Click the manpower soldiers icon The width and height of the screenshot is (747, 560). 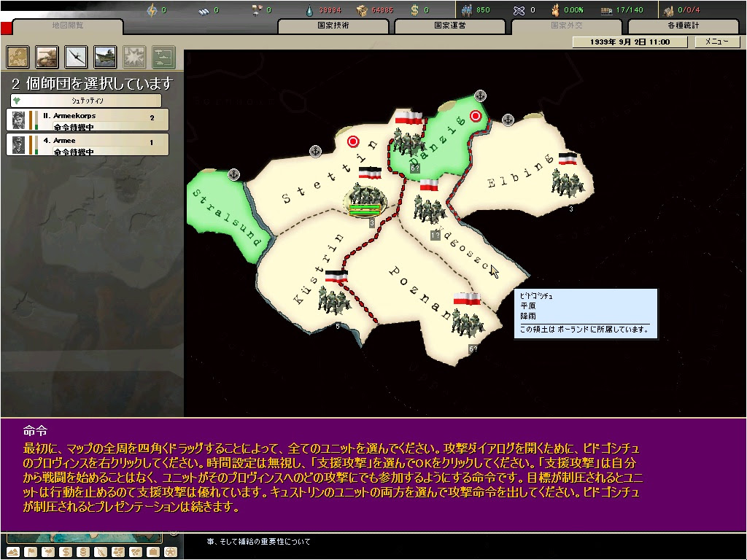[466, 10]
